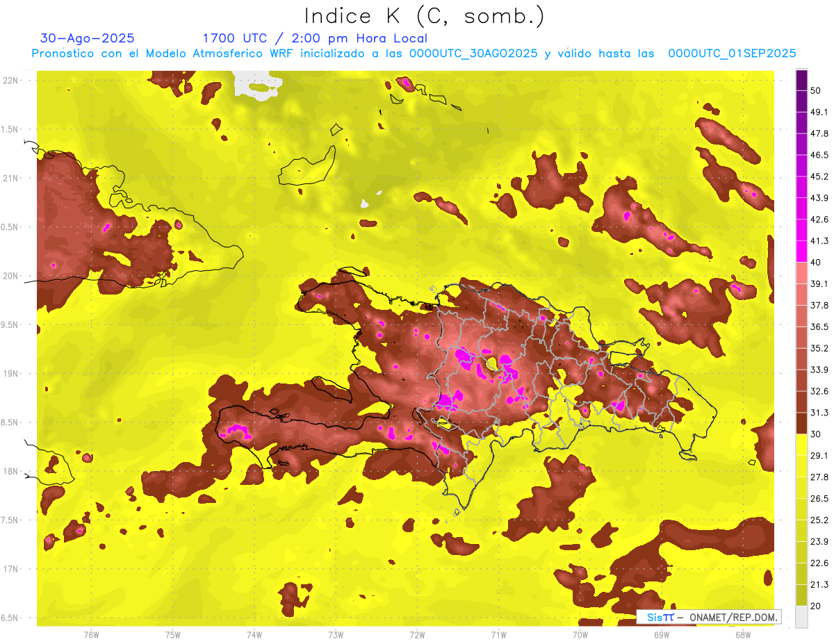Click the bright magenta swatch between 40 and 41.3

pyautogui.click(x=801, y=251)
